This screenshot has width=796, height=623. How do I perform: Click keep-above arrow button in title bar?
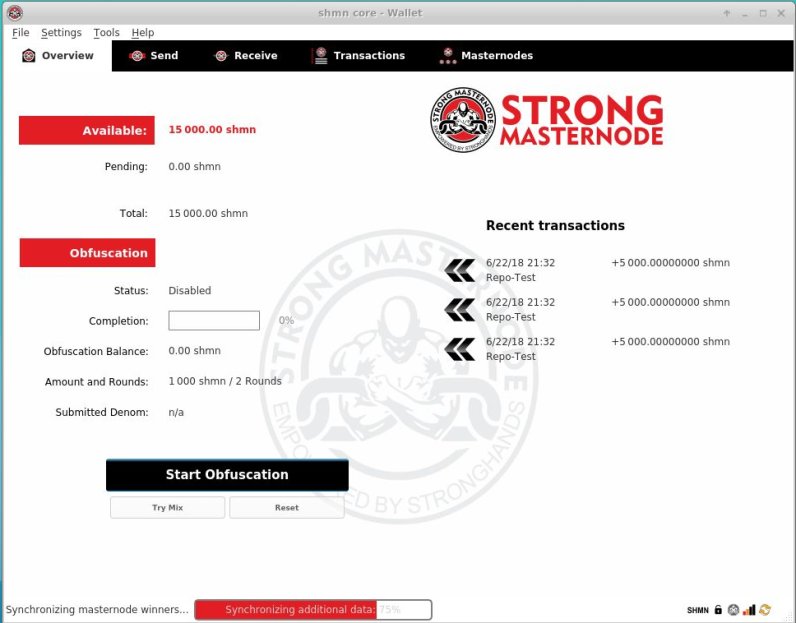pos(727,13)
